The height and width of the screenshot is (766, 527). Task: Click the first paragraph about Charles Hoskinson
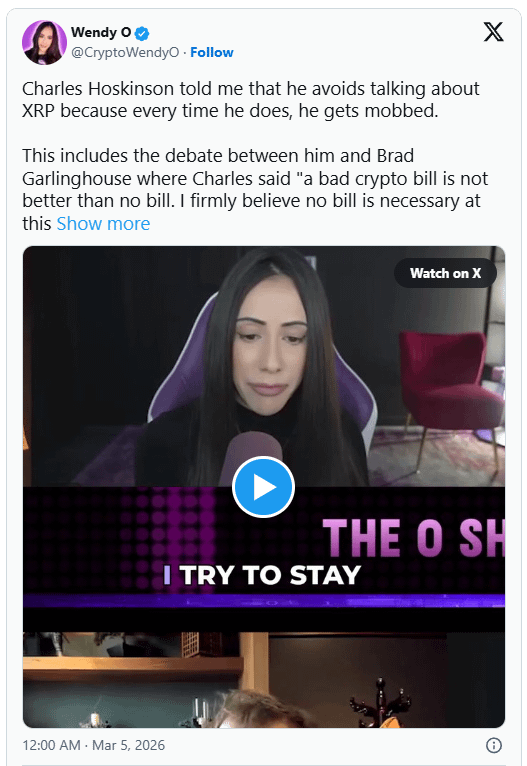click(x=251, y=100)
